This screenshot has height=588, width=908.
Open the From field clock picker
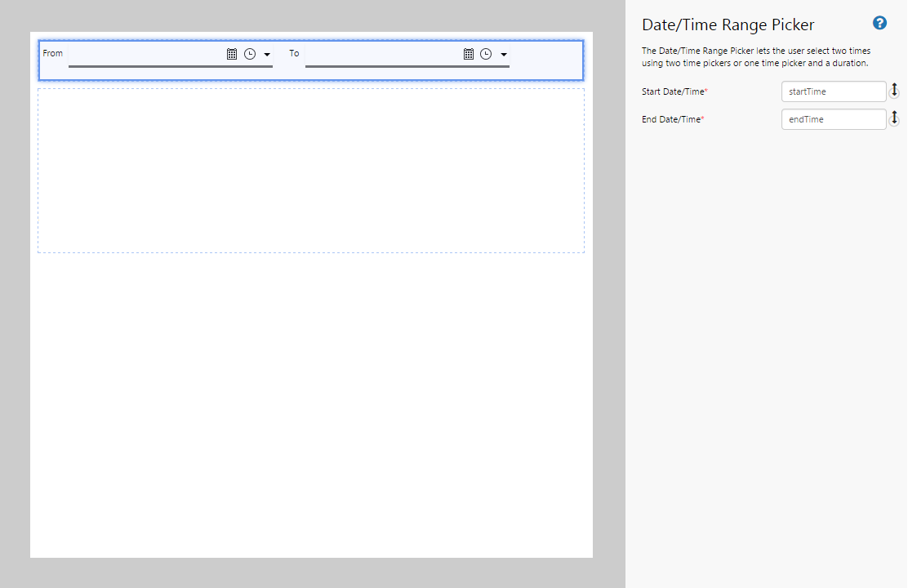click(250, 54)
